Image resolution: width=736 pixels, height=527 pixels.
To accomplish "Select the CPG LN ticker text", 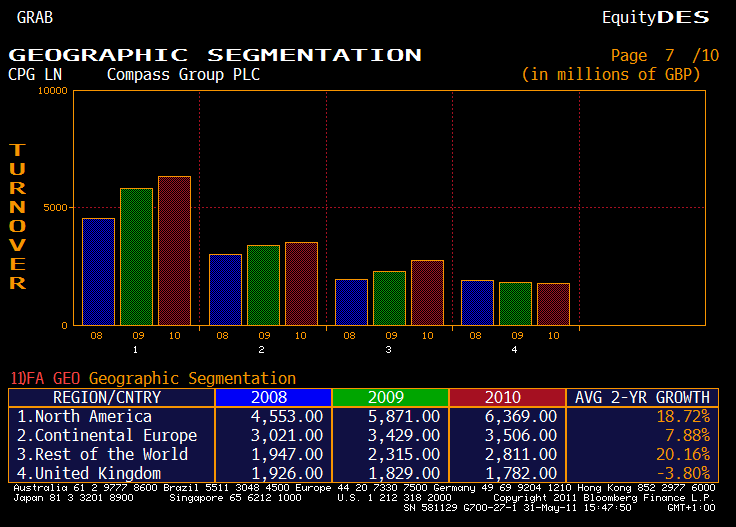I will pyautogui.click(x=35, y=74).
